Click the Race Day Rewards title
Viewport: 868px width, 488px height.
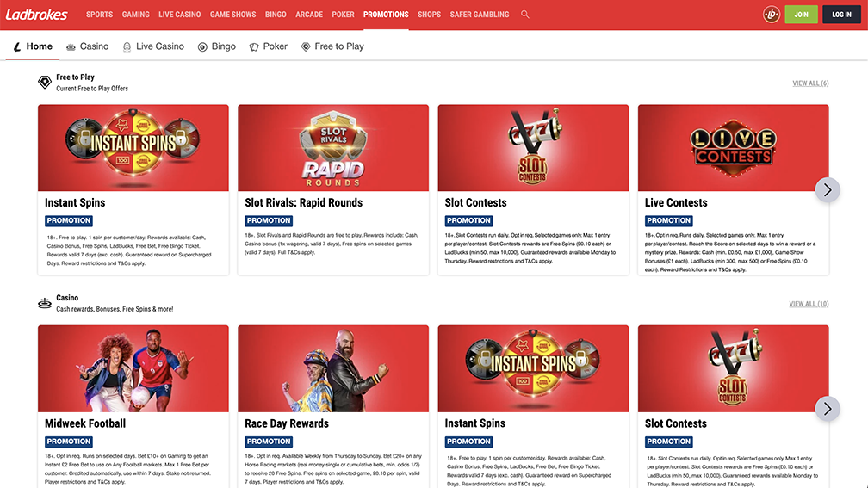287,423
